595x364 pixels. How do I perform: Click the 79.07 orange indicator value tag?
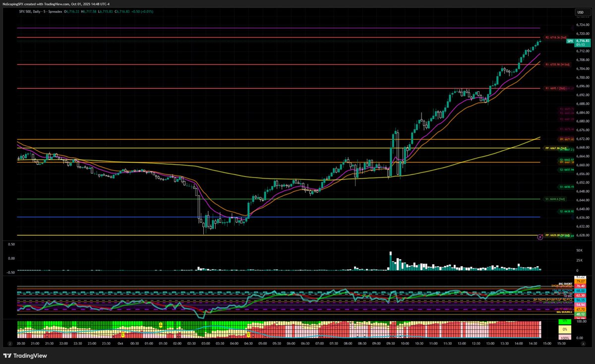coord(581,282)
